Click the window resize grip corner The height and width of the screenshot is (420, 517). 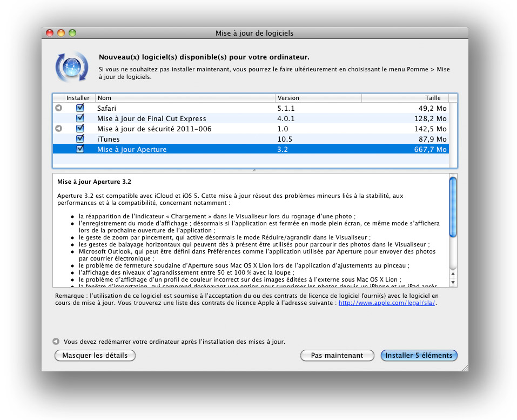coord(465,368)
